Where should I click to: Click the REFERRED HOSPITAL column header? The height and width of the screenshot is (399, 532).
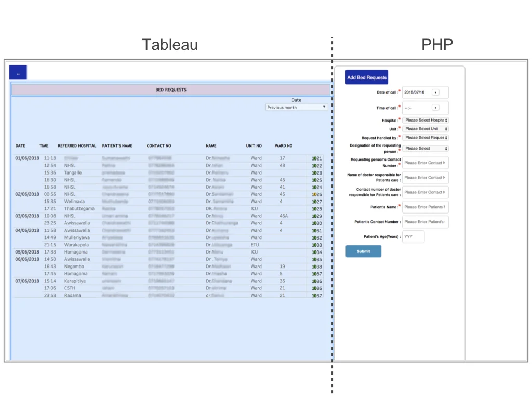(77, 145)
